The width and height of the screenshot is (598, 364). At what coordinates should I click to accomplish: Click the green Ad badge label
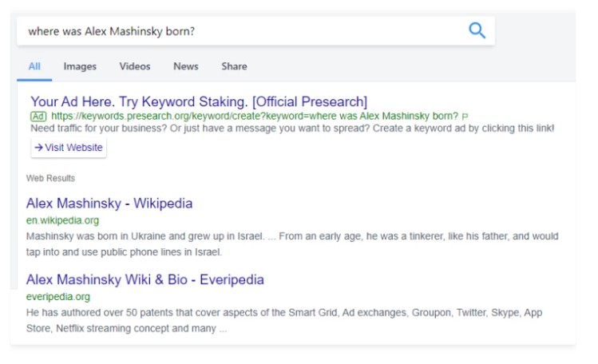click(x=38, y=116)
